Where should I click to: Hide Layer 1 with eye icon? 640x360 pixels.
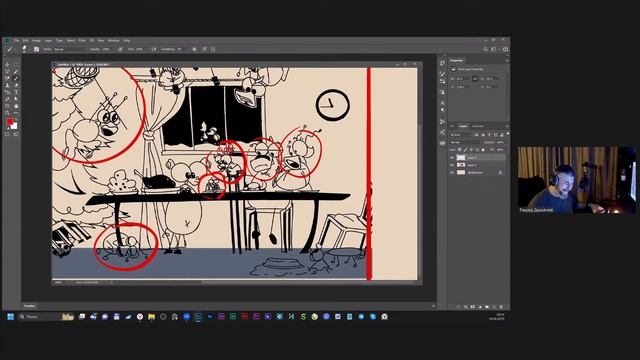(x=452, y=165)
